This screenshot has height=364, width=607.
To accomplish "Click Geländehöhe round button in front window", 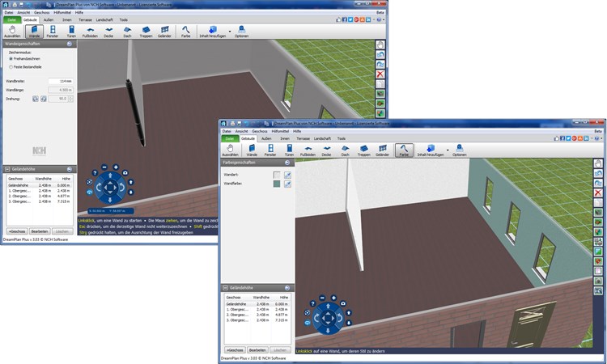I will coord(287,288).
